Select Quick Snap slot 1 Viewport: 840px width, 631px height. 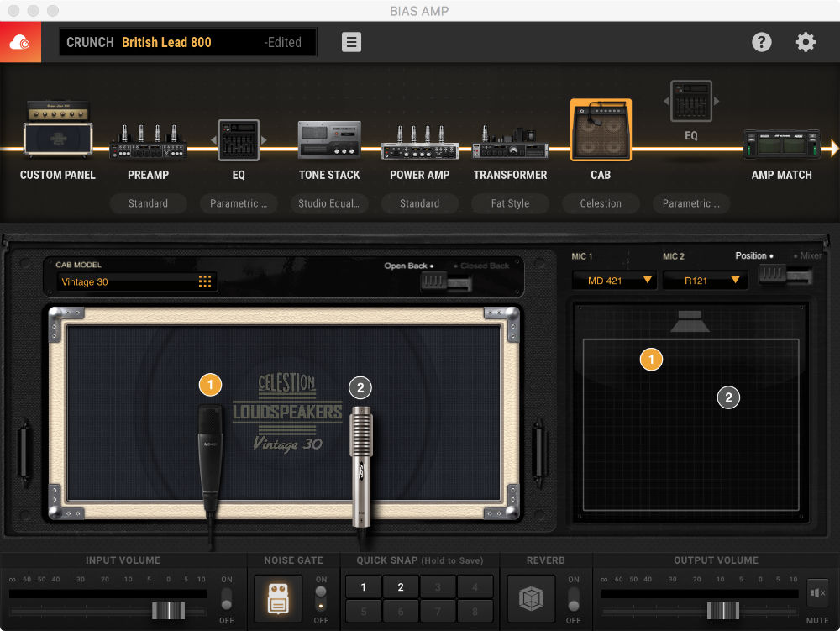364,587
